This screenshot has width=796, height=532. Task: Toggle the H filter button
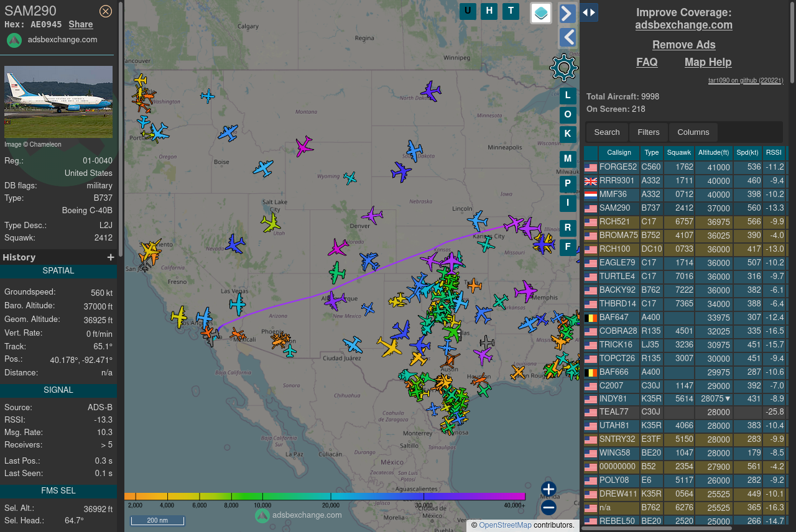point(489,11)
